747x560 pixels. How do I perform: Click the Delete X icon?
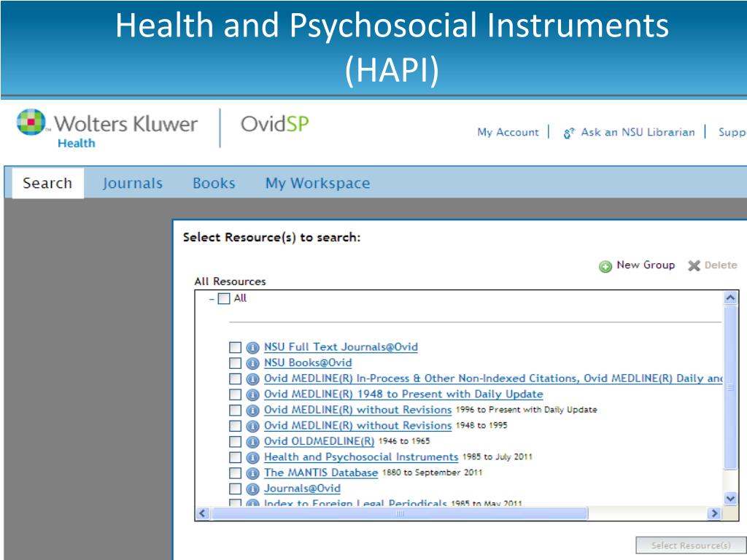694,265
